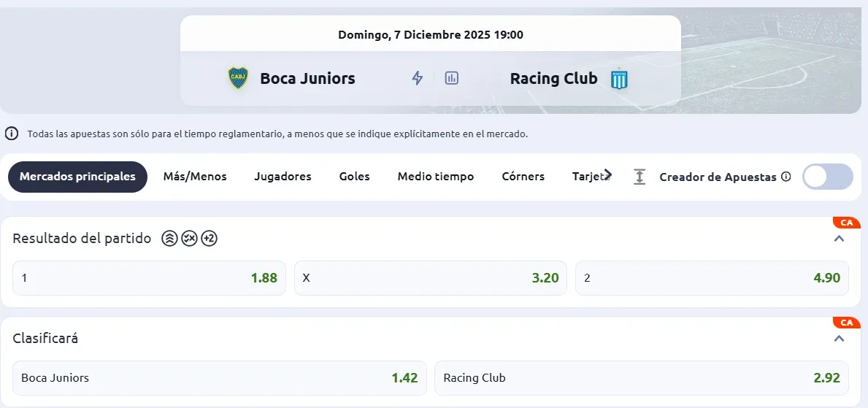The height and width of the screenshot is (408, 868).
Task: Click the expand/collapse all markets icon
Action: pos(640,177)
